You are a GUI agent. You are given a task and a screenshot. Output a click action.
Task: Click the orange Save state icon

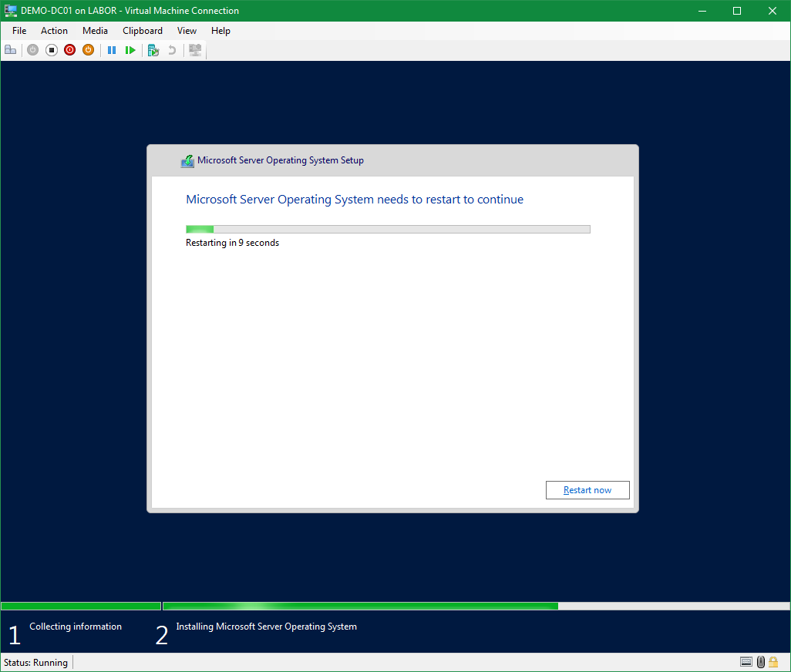click(88, 50)
